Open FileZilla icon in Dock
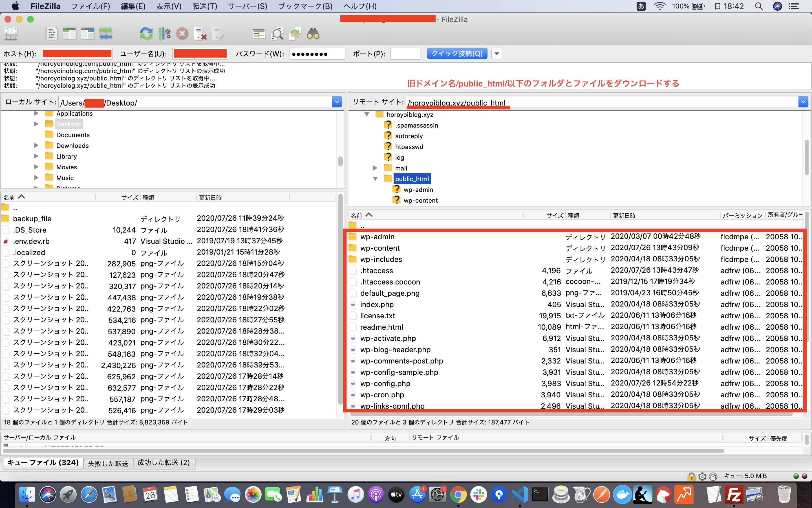 pyautogui.click(x=734, y=494)
